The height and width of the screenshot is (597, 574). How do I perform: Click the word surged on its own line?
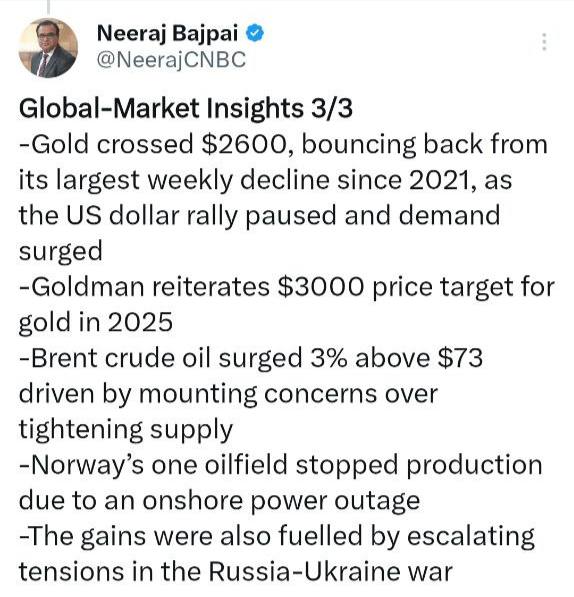click(61, 252)
